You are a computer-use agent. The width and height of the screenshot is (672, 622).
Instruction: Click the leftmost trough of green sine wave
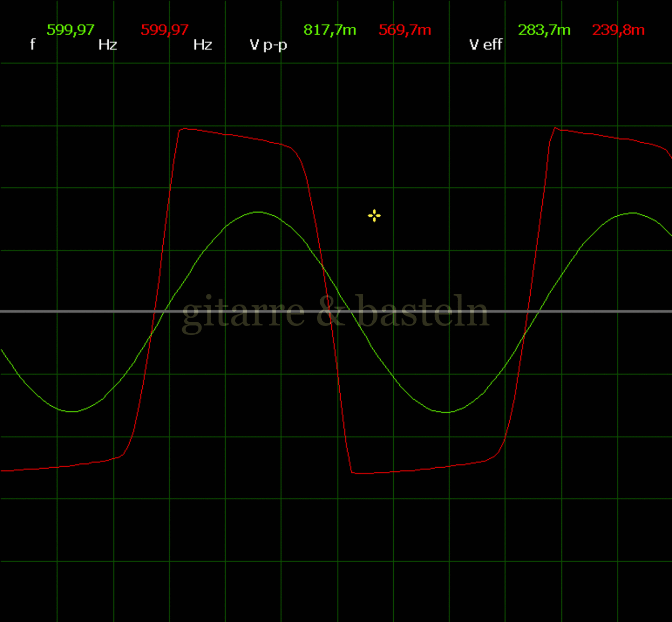click(x=71, y=412)
